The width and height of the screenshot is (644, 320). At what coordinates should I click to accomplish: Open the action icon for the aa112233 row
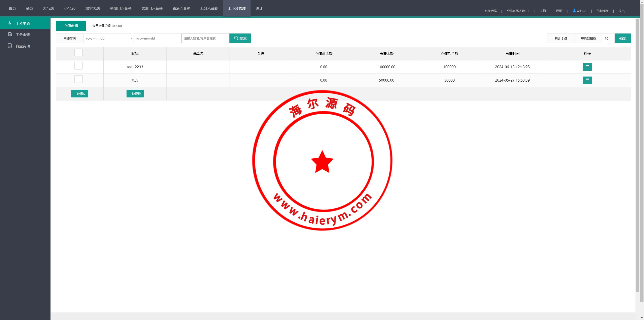tap(587, 67)
